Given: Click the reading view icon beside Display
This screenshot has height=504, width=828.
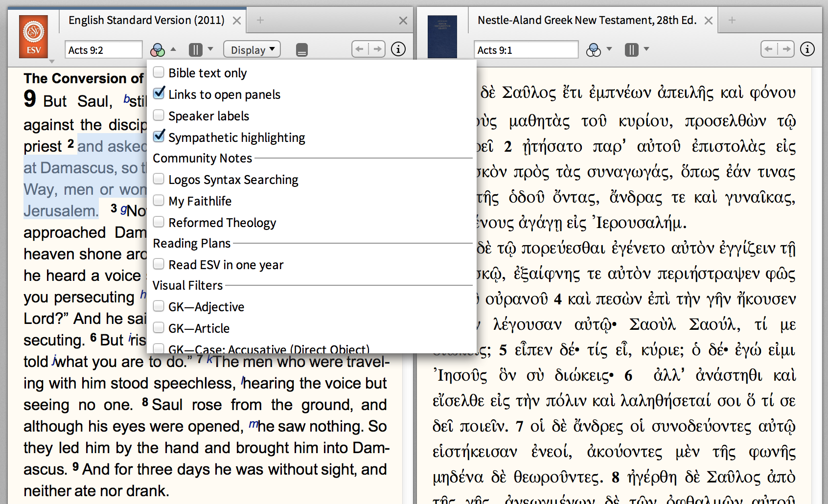Looking at the screenshot, I should (x=302, y=50).
